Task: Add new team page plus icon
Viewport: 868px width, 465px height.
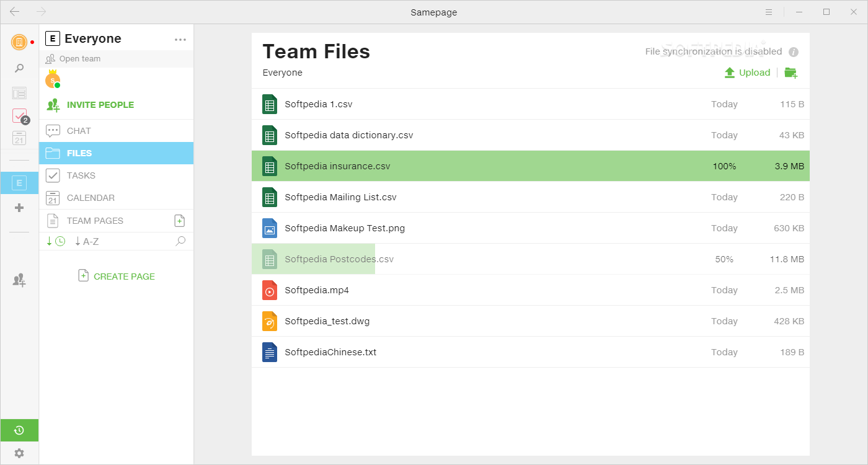Action: (x=179, y=221)
